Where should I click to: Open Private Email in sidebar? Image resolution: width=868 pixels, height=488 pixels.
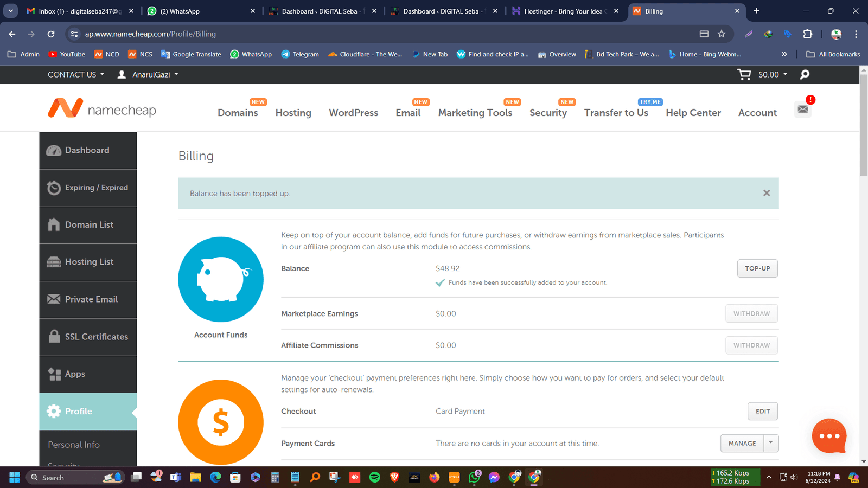88,299
